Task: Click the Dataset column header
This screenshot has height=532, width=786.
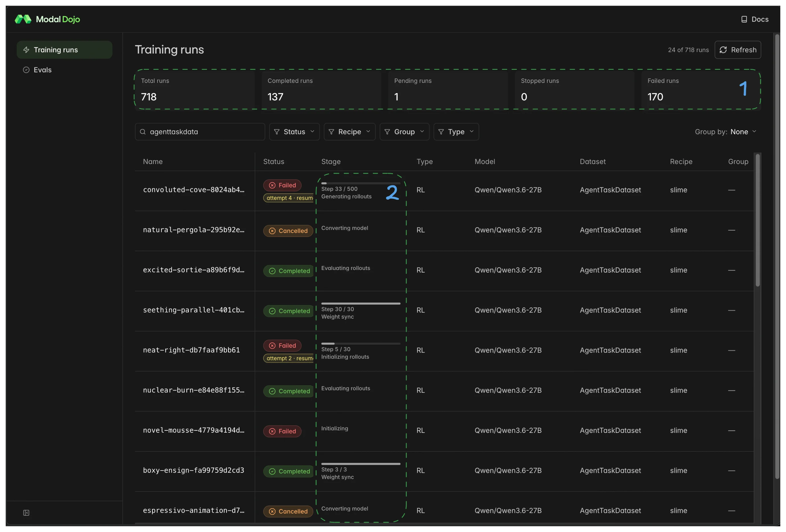Action: point(593,162)
